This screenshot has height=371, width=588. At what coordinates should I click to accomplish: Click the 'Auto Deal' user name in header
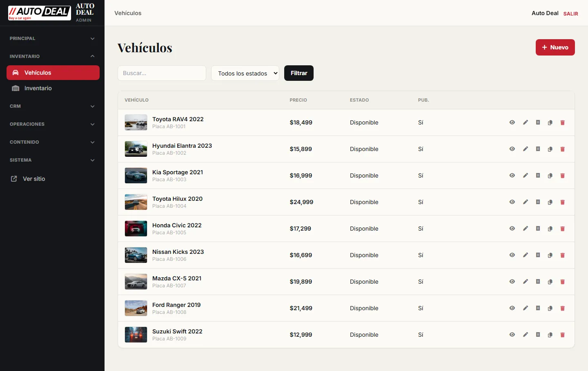coord(545,13)
